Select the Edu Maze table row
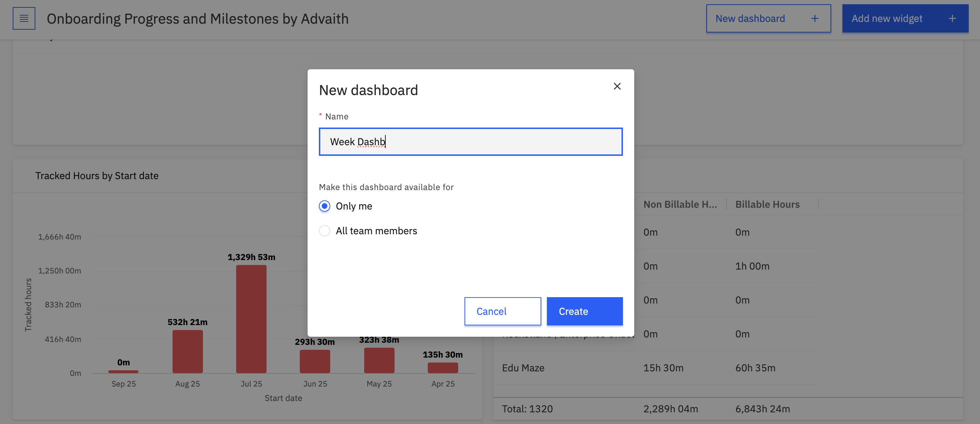 (523, 368)
